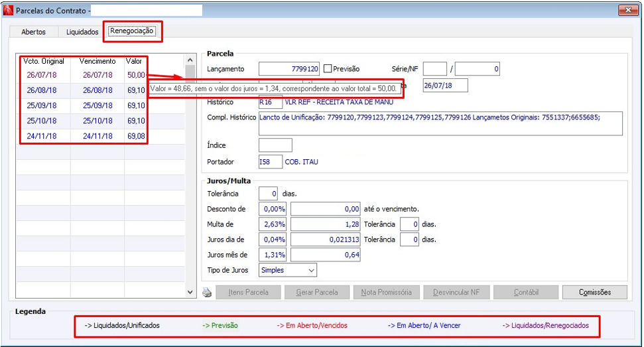
Task: Click the Histórico code field R16
Action: (x=270, y=102)
